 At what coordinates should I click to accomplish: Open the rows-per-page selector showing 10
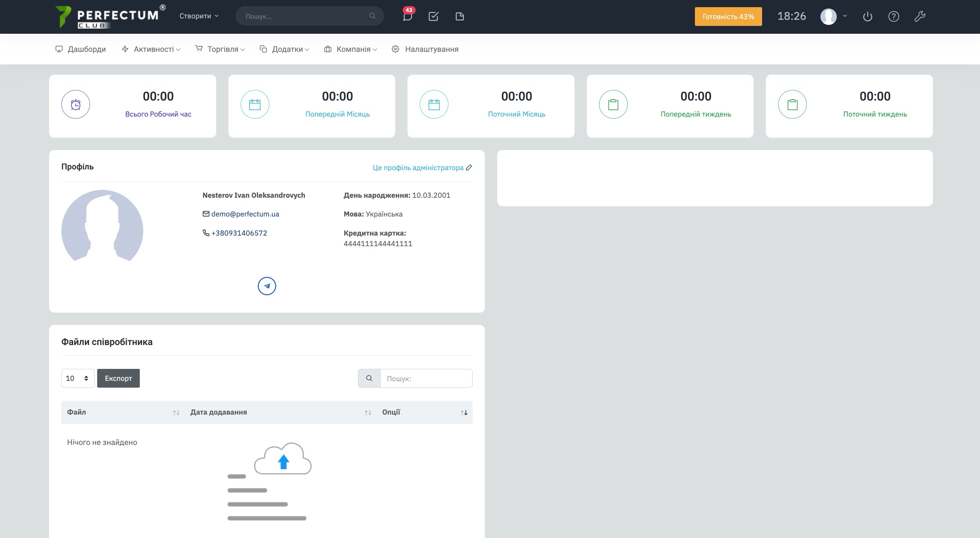point(78,378)
